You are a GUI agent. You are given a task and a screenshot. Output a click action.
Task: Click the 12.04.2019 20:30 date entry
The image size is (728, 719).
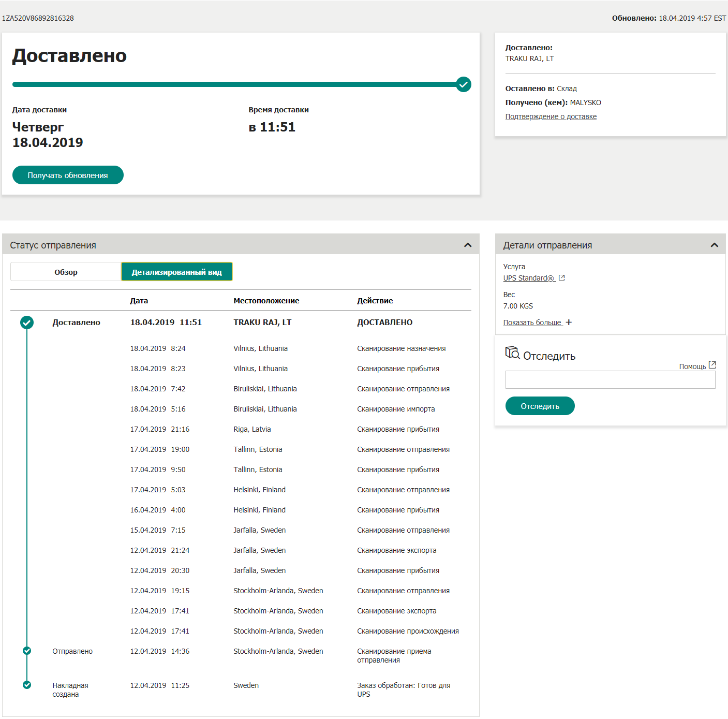160,570
